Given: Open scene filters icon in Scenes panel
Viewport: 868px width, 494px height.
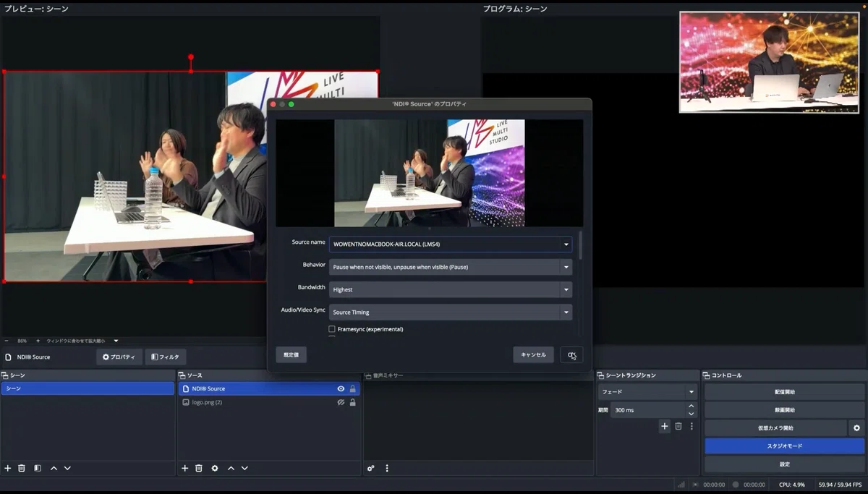Looking at the screenshot, I should (x=38, y=468).
